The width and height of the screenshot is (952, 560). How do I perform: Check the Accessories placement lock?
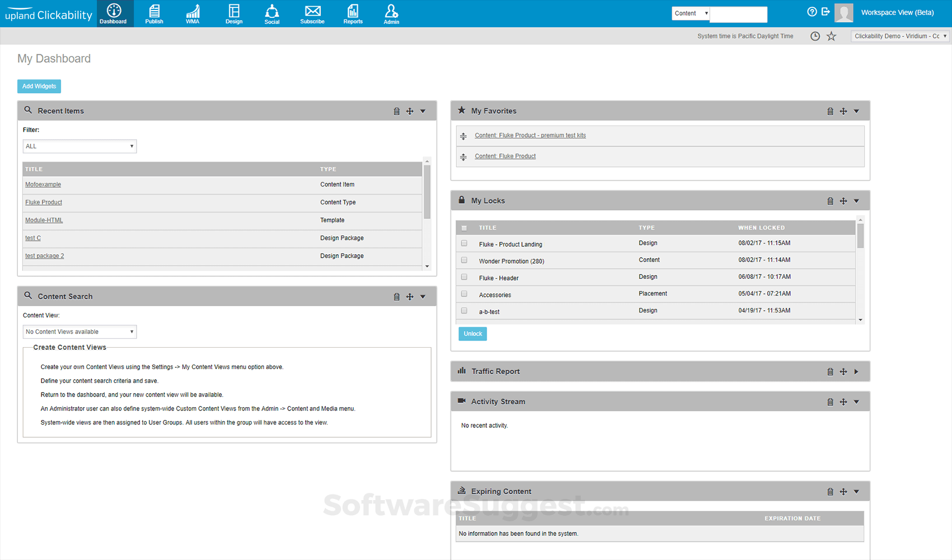click(x=464, y=293)
